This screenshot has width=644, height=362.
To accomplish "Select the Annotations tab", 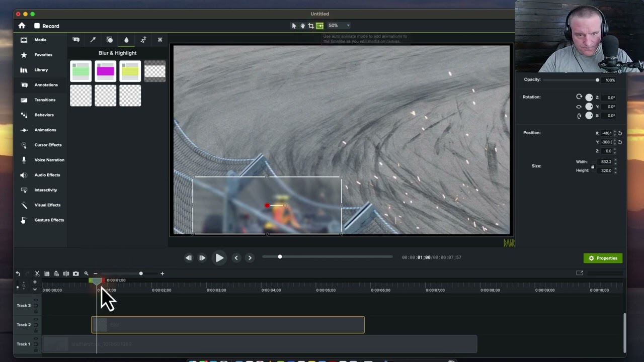I will click(x=46, y=85).
